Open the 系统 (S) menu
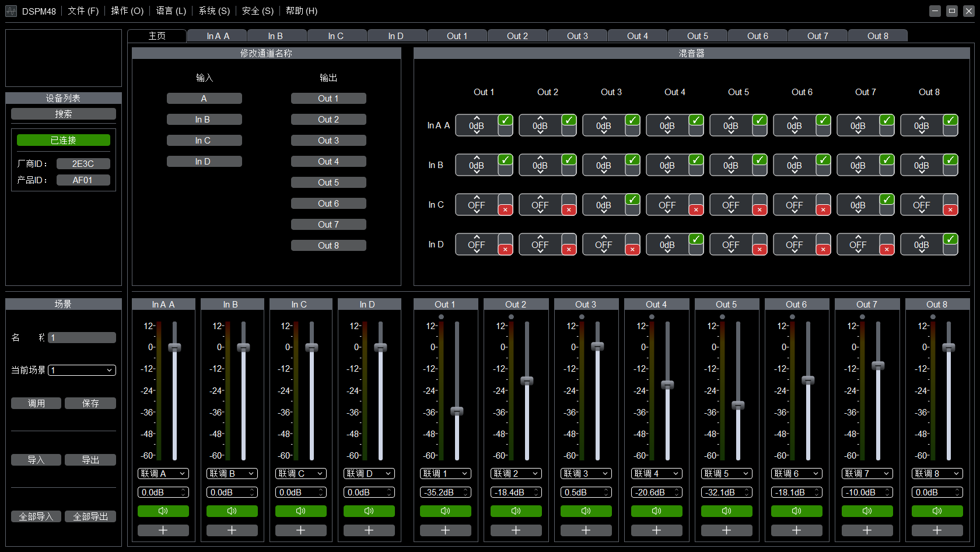This screenshot has width=980, height=552. [x=213, y=11]
